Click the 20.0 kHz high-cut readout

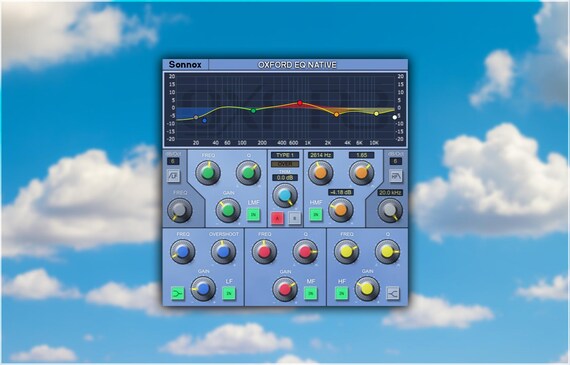(390, 193)
